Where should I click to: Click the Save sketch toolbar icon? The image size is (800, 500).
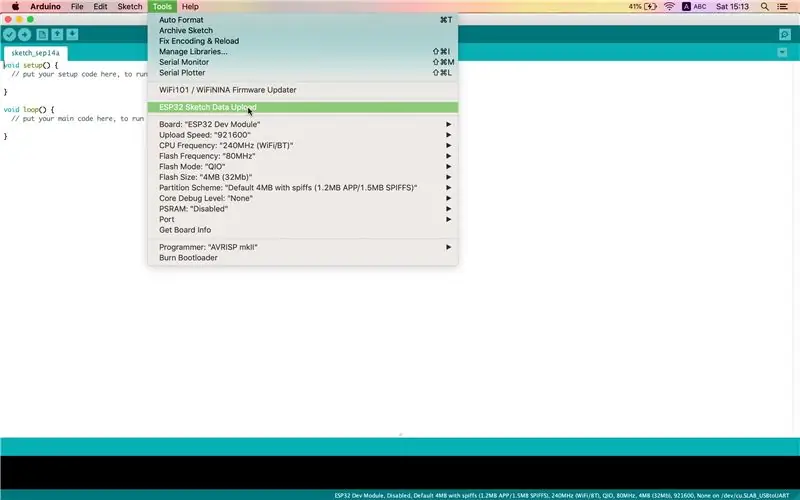(72, 34)
